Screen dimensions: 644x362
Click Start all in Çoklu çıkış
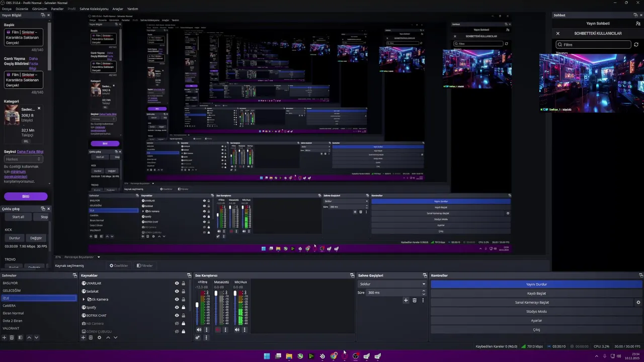(18, 217)
